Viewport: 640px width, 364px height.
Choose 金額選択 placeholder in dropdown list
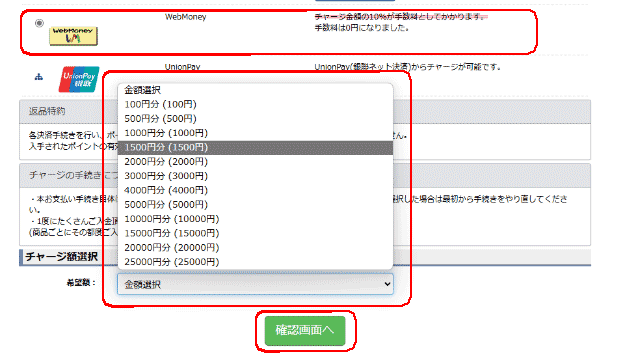[255, 90]
